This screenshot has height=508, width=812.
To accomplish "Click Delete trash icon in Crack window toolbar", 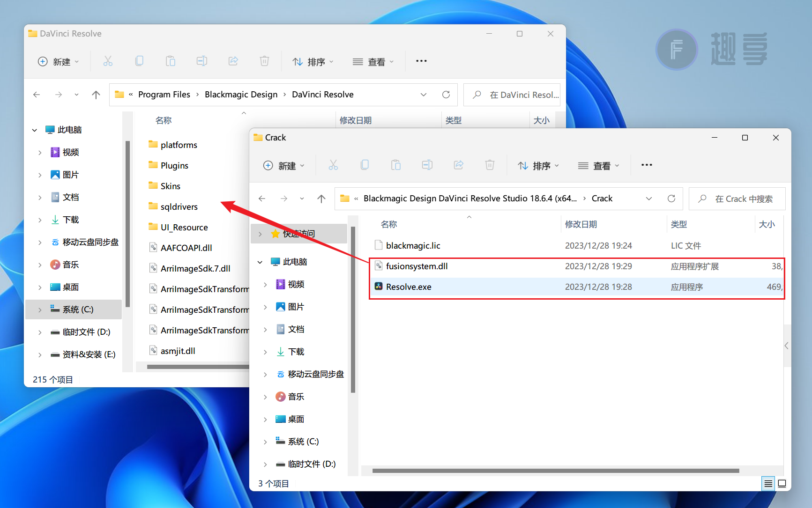I will pos(490,165).
